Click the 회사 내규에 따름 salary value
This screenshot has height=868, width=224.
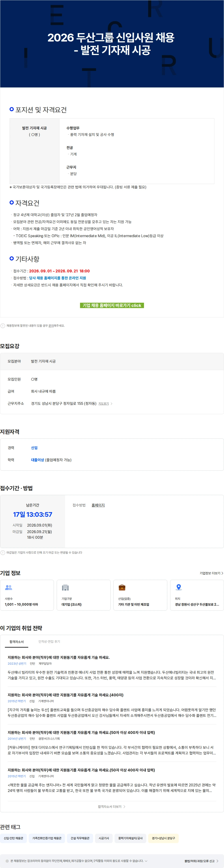tap(44, 391)
